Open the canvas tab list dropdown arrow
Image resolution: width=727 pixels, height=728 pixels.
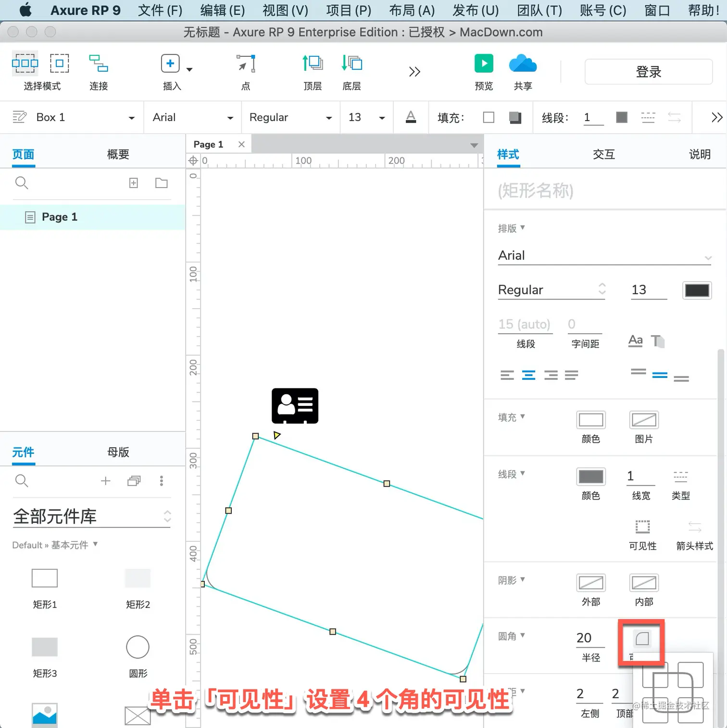tap(474, 145)
